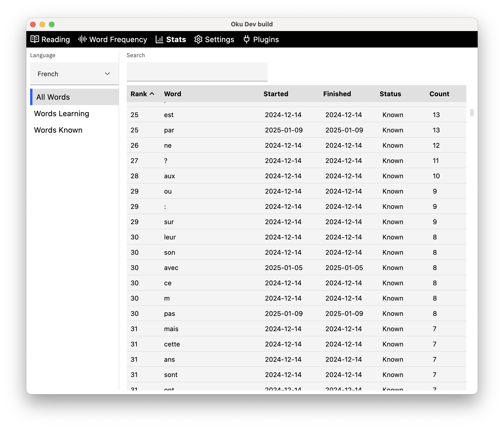The width and height of the screenshot is (504, 429).
Task: Click the word 'm' cell
Action: (167, 298)
